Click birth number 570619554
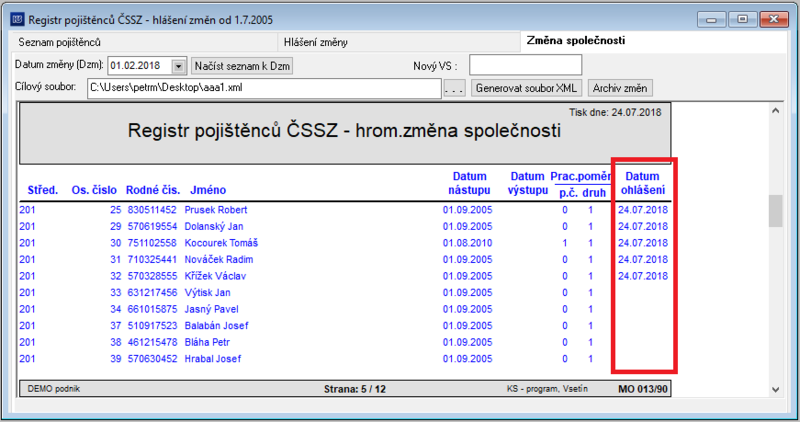 pyautogui.click(x=152, y=226)
